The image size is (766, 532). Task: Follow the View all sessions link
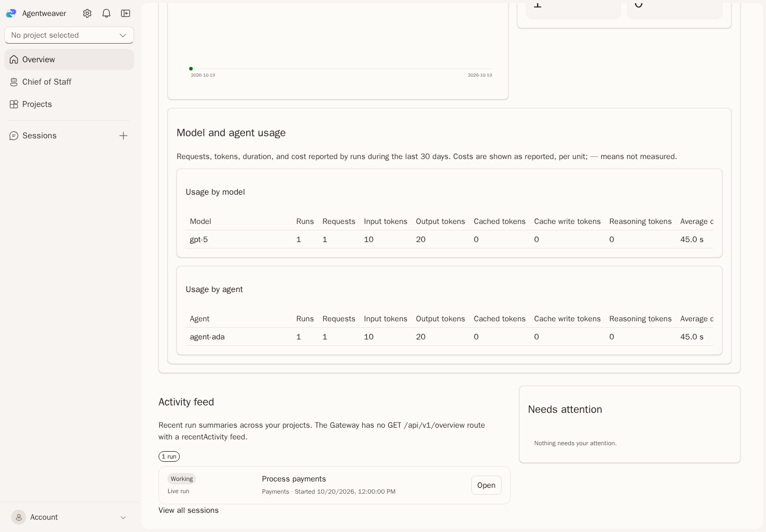pos(188,510)
